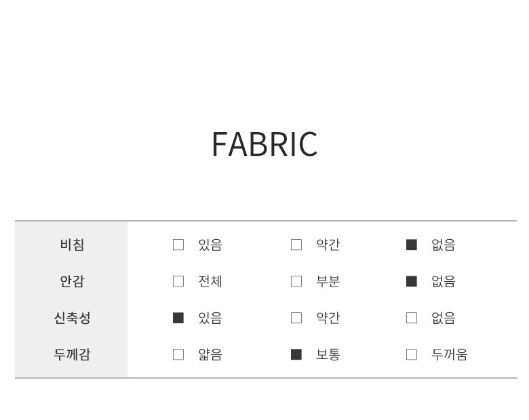
Task: Tick the 약간 checkbox in 신축성 row
Action: [296, 318]
